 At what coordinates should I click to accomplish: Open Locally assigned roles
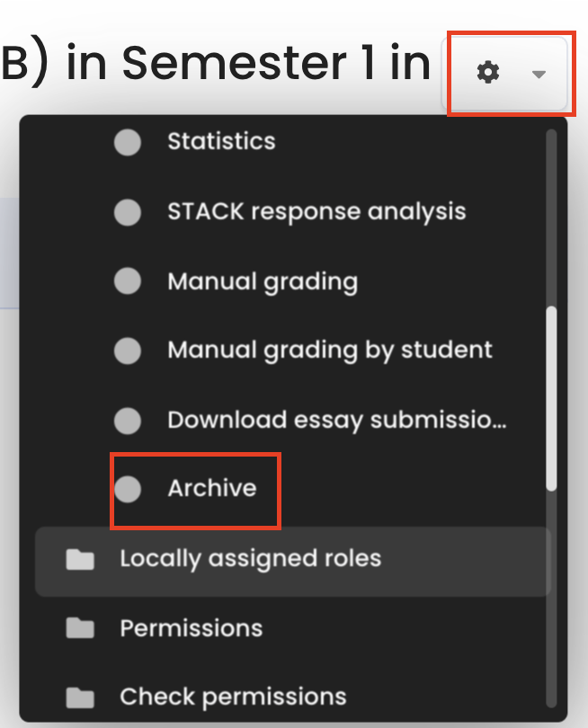pyautogui.click(x=250, y=559)
